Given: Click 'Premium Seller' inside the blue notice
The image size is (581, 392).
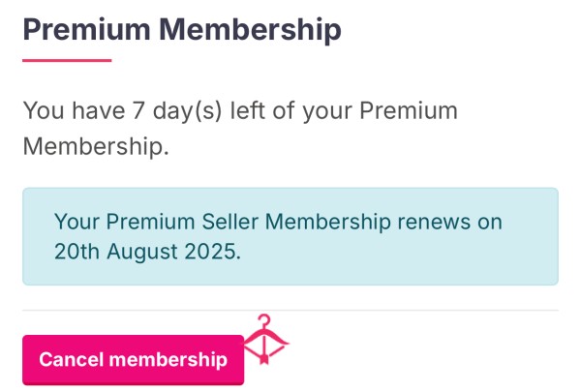Looking at the screenshot, I should point(182,222).
